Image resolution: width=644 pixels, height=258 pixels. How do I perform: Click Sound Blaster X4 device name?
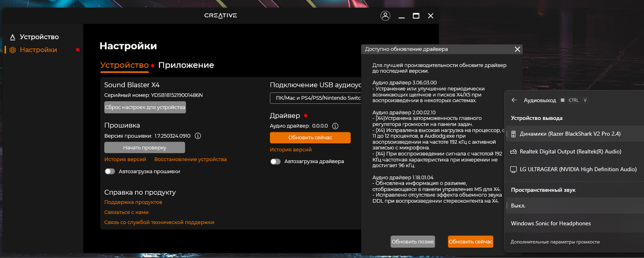(132, 85)
